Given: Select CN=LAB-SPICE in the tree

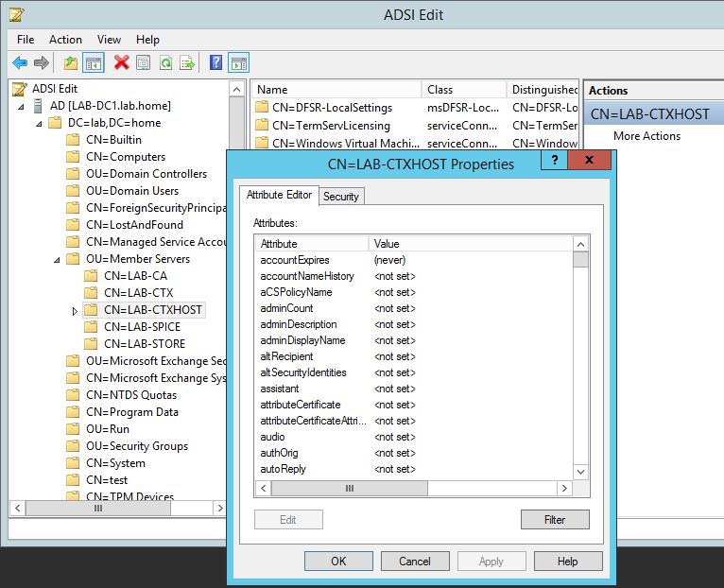Looking at the screenshot, I should point(142,327).
